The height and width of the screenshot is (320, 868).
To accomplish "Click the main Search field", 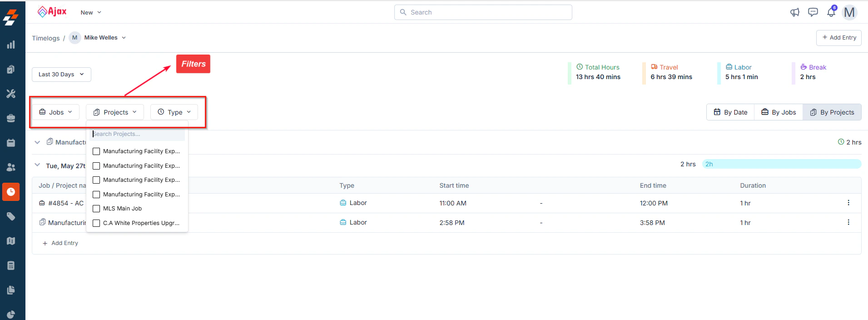I will click(x=483, y=12).
